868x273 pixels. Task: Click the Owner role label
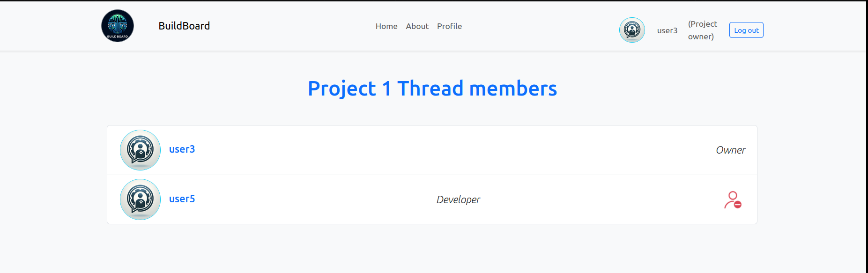730,150
